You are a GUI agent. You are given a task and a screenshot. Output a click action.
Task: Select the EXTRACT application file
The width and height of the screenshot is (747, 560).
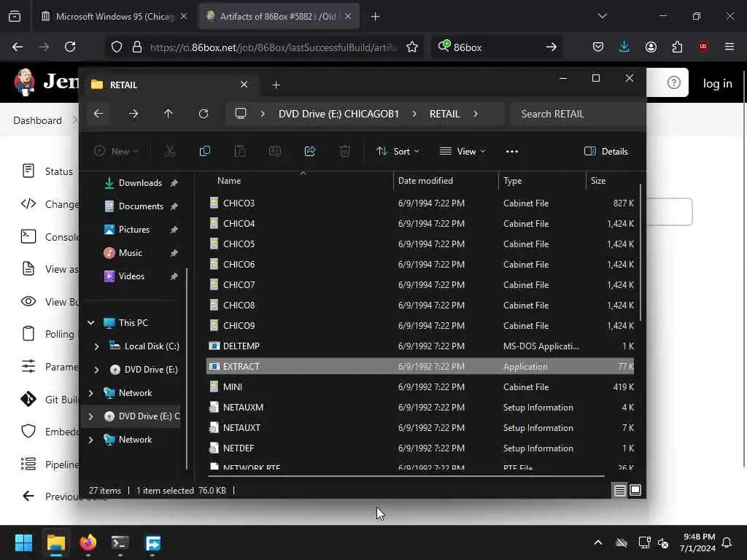pos(419,366)
